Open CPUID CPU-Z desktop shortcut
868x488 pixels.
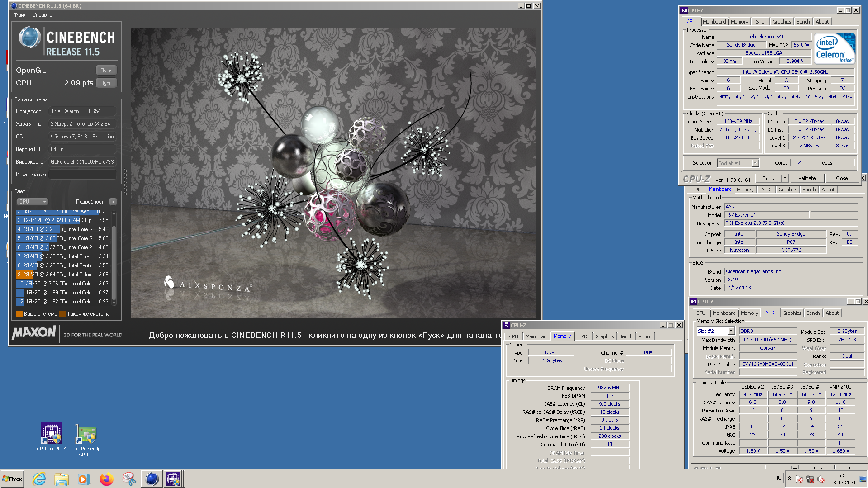coord(51,437)
